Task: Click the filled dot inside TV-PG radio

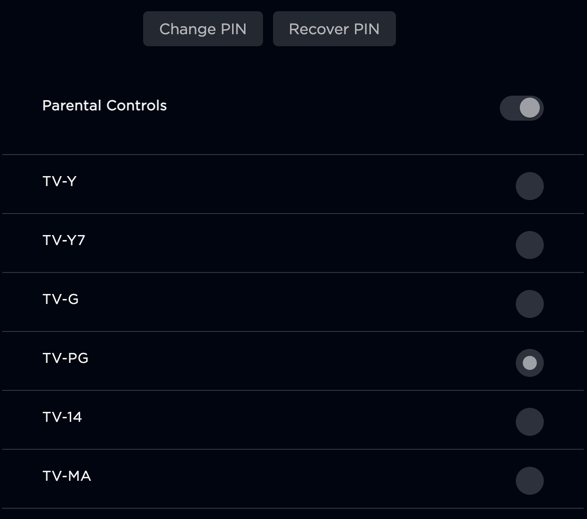Action: click(530, 363)
